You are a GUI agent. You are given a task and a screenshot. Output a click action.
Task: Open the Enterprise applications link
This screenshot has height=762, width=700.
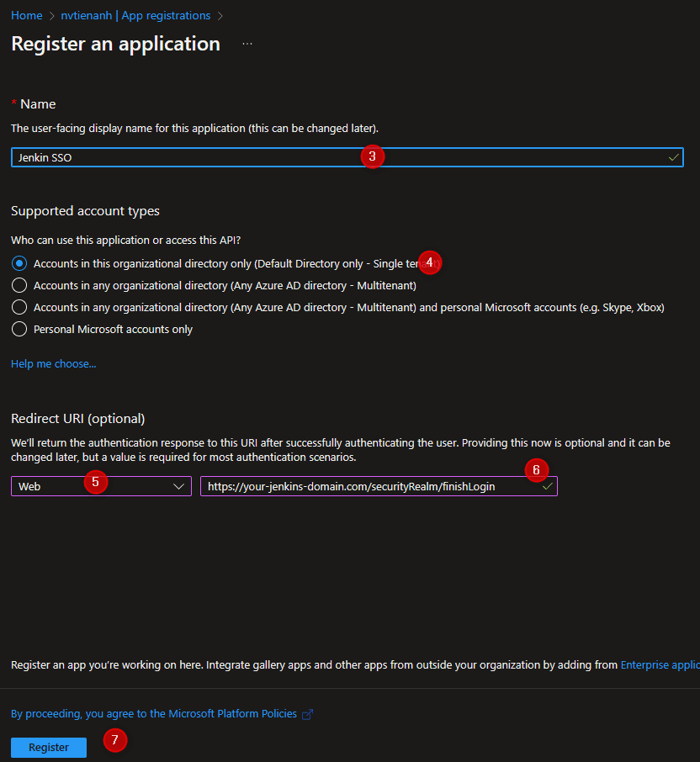click(660, 664)
